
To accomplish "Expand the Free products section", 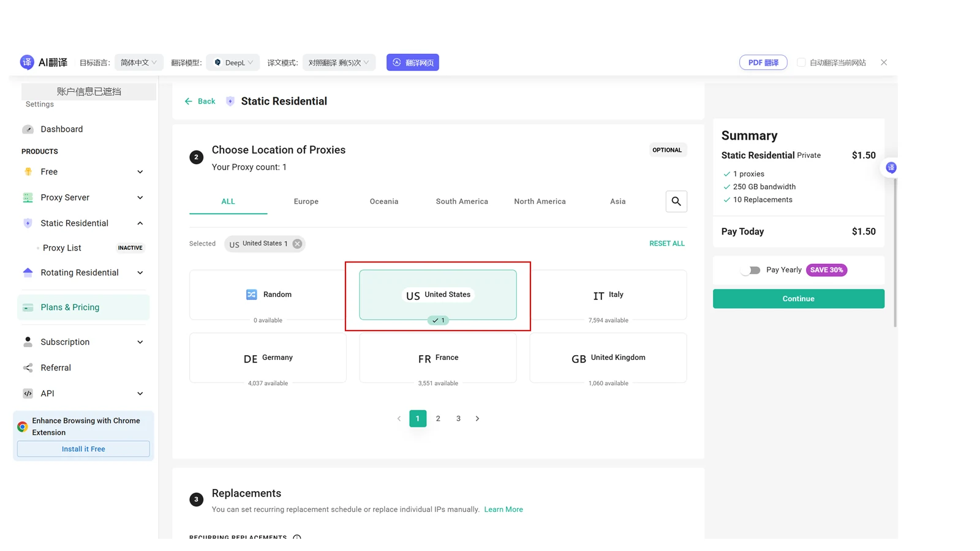I will [x=140, y=172].
